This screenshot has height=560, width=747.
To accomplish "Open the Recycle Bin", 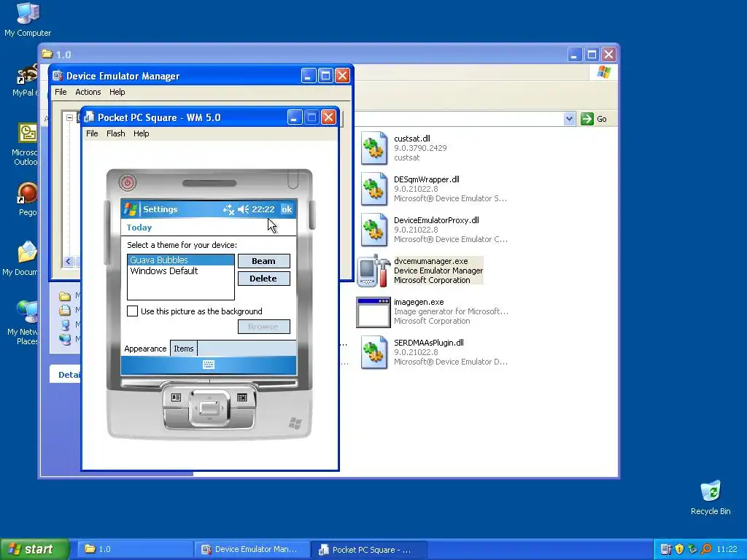I will tap(711, 497).
